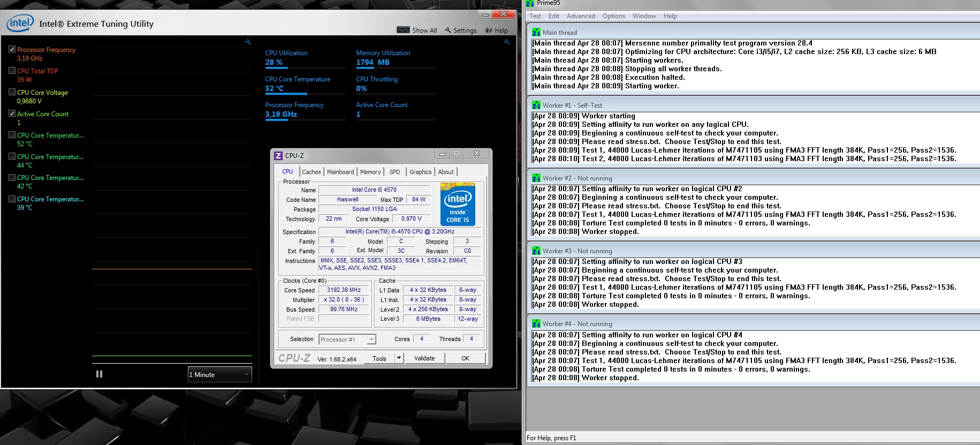
Task: Click the Multiplier x 32.0 field
Action: click(344, 299)
